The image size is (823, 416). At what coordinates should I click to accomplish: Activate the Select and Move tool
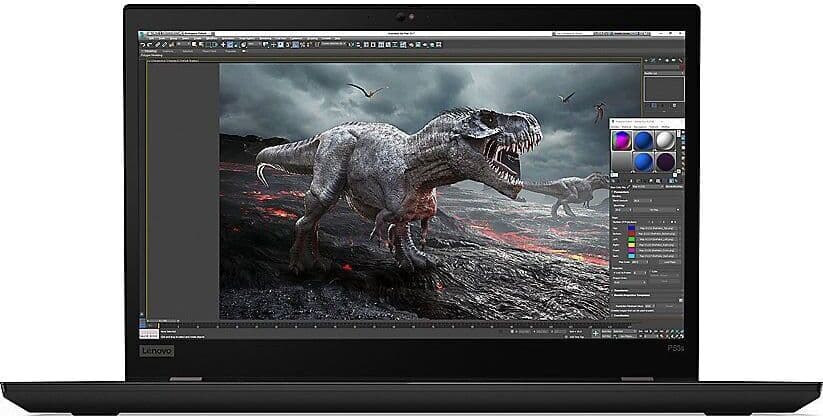(223, 45)
